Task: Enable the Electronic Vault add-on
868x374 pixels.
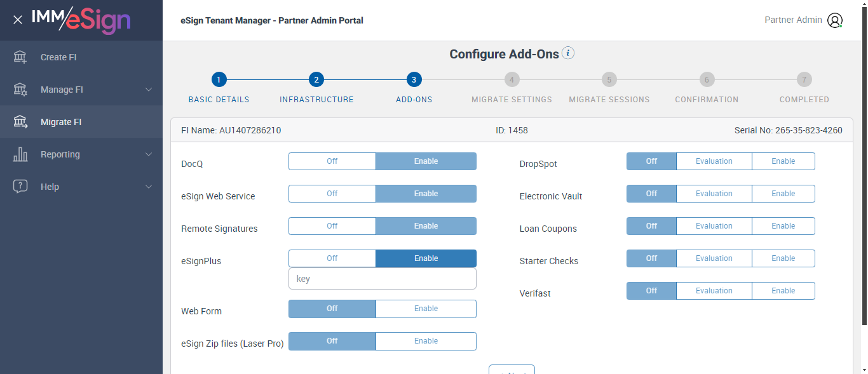Action: tap(783, 194)
